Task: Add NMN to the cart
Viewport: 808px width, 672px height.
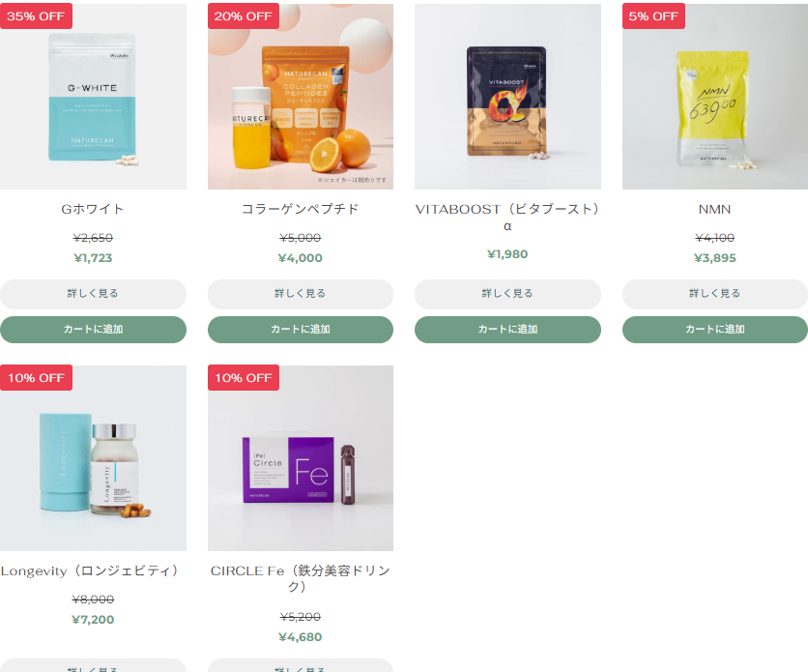Action: pyautogui.click(x=715, y=330)
